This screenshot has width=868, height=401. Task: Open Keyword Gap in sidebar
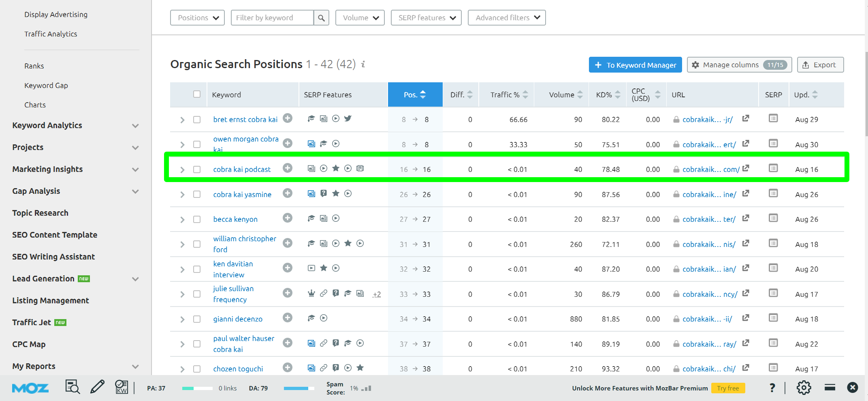[46, 86]
